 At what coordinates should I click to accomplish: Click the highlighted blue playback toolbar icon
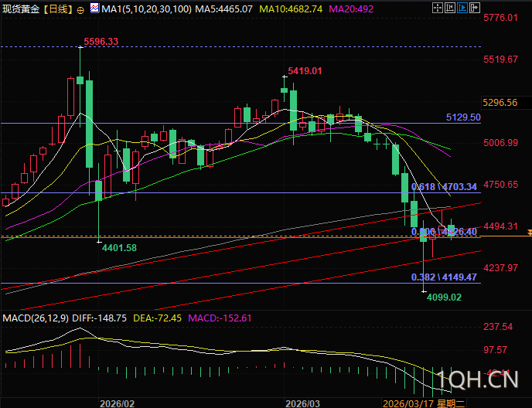click(462, 8)
